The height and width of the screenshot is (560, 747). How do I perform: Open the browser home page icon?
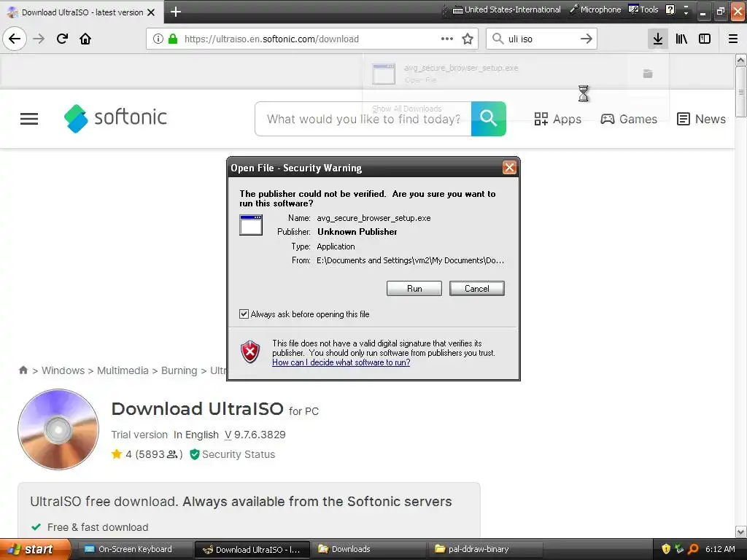click(x=85, y=39)
